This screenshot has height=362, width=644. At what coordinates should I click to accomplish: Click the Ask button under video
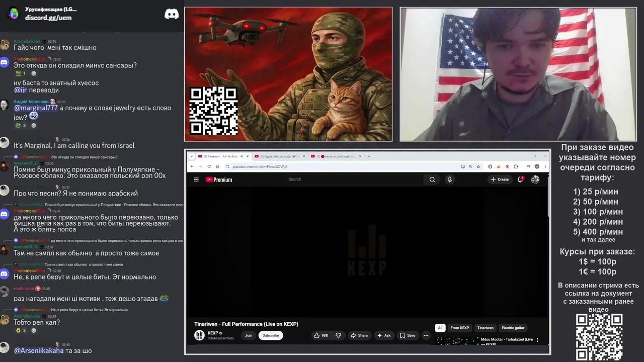[x=383, y=335]
